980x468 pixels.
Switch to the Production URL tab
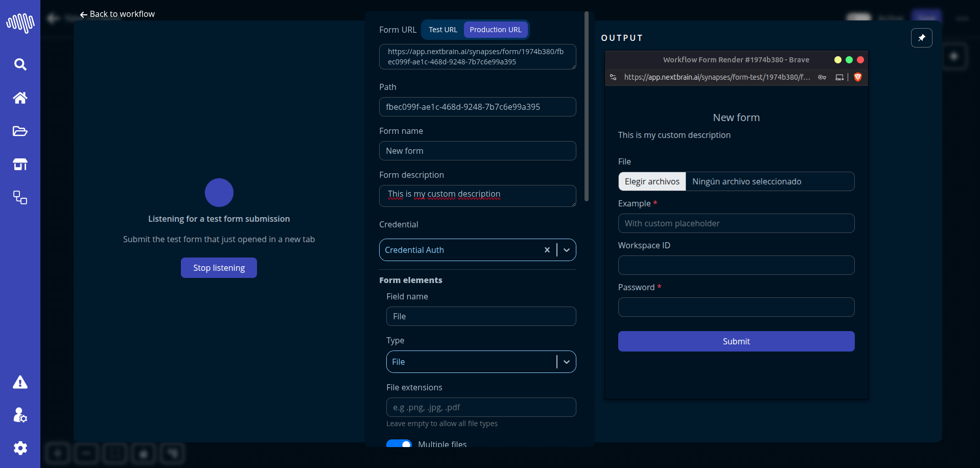[495, 30]
